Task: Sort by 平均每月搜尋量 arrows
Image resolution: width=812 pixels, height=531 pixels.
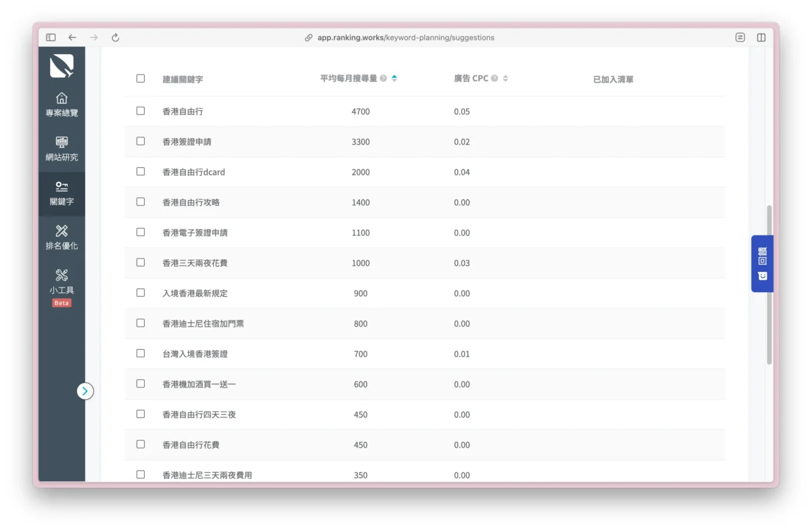Action: [394, 78]
